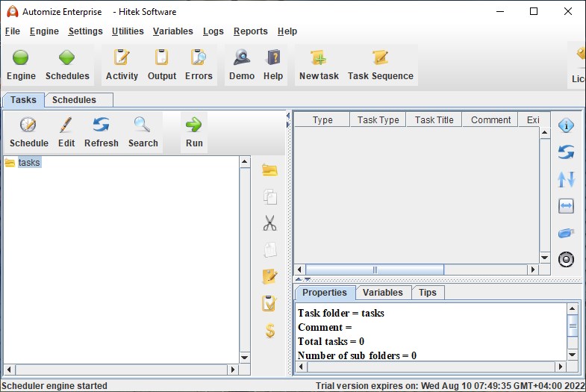The height and width of the screenshot is (392, 586).
Task: Click the up-down sort arrows icon
Action: [x=566, y=179]
